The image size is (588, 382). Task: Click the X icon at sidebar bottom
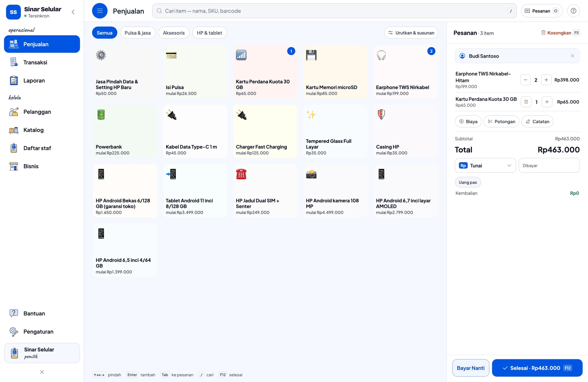coord(42,372)
